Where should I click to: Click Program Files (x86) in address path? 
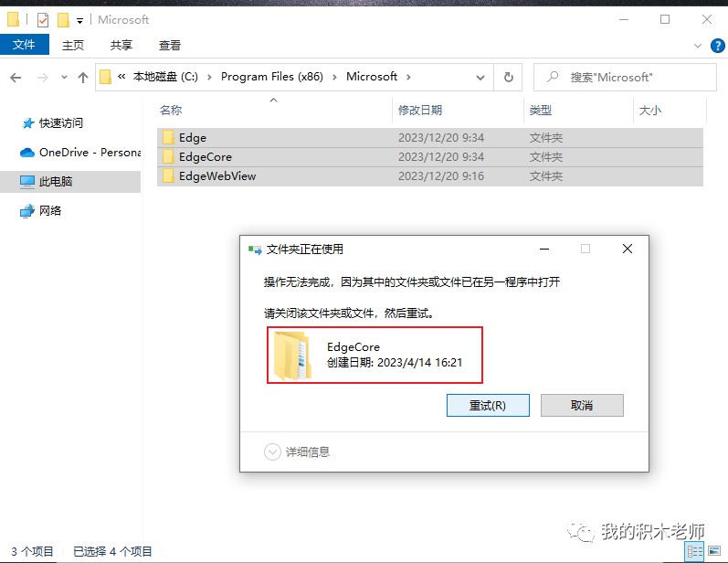tap(272, 77)
